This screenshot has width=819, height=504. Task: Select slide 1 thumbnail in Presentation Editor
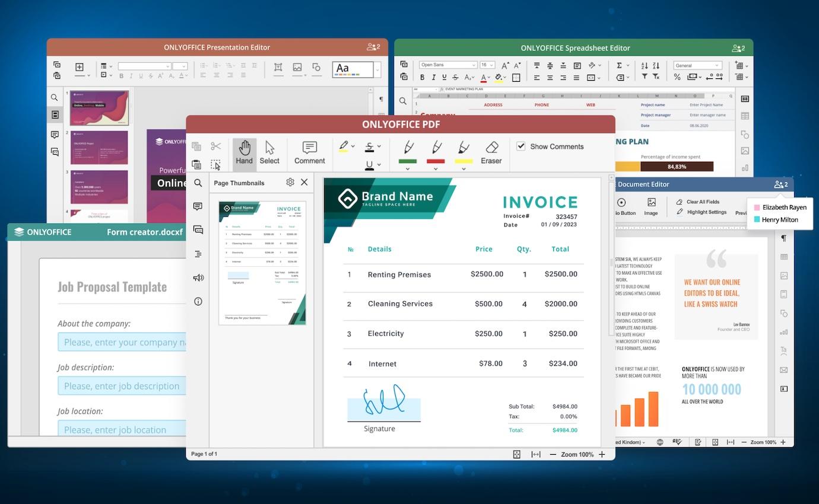100,107
